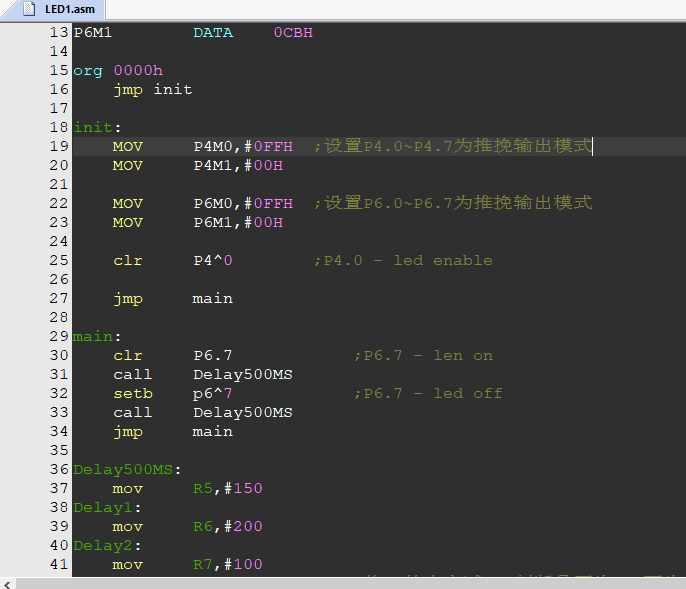Screen dimensions: 686x589
Task: Click the '0000h' address on line 15
Action: pos(138,70)
